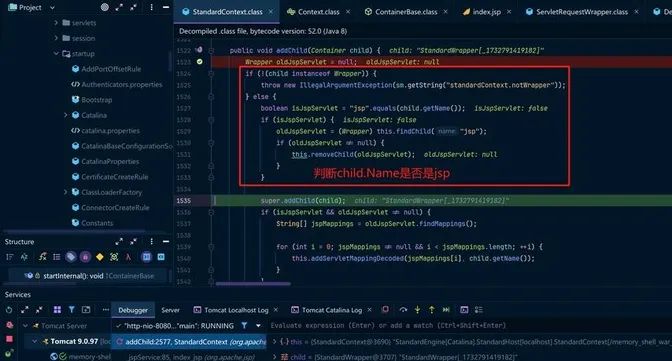The height and width of the screenshot is (361, 672).
Task: Click Show Execution Point icon in debugger toolbar
Action: (385, 310)
